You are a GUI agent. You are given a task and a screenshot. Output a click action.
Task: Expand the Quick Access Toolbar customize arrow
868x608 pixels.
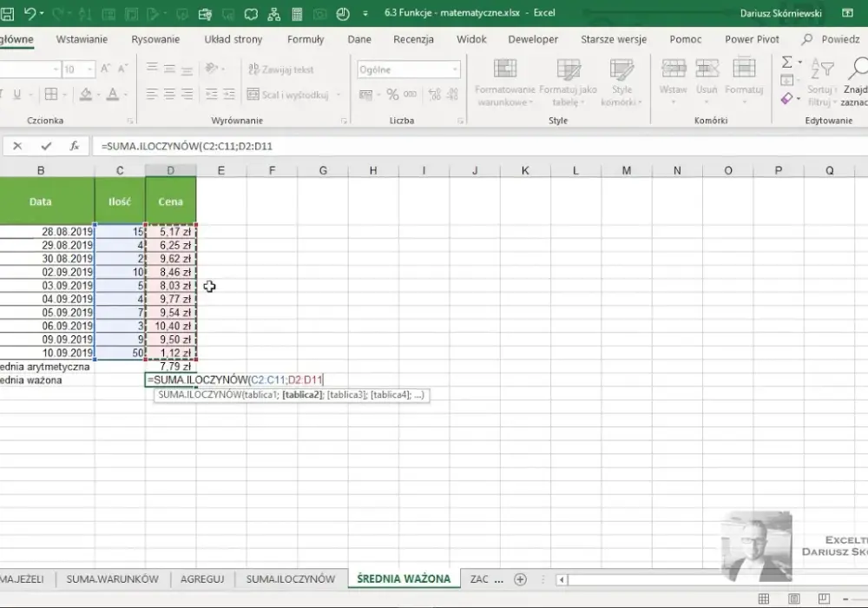click(365, 13)
